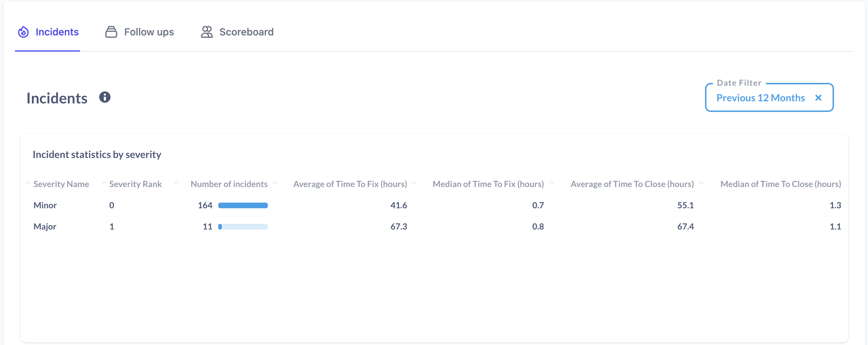The width and height of the screenshot is (868, 345).
Task: Sort by Severity Rank column
Action: pos(135,184)
